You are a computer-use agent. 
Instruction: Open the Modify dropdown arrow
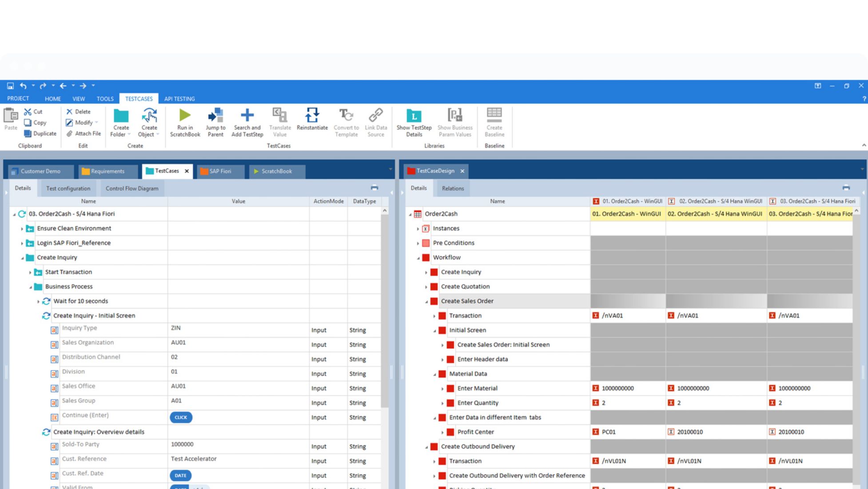tap(96, 123)
